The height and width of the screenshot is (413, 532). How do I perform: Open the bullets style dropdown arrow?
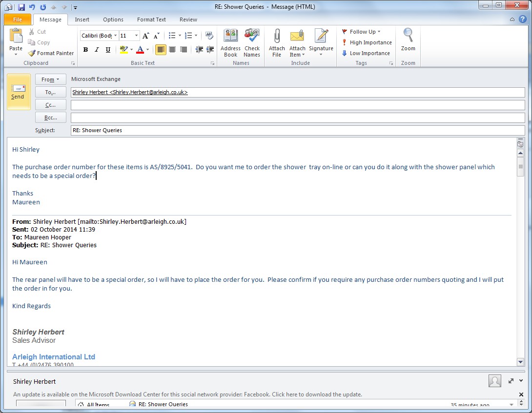tap(180, 36)
